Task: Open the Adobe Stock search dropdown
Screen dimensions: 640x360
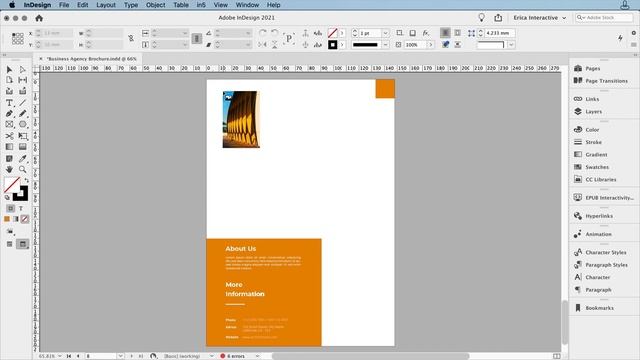Action: click(580, 18)
